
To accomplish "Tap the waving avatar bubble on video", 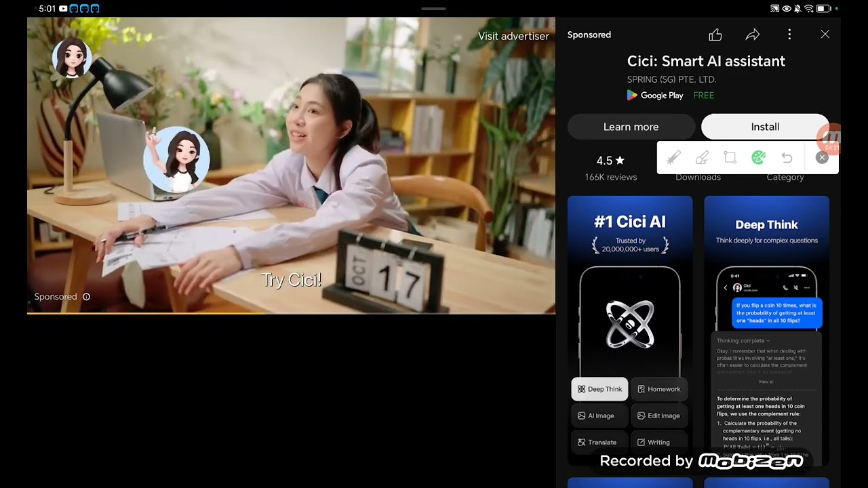I will tap(176, 160).
